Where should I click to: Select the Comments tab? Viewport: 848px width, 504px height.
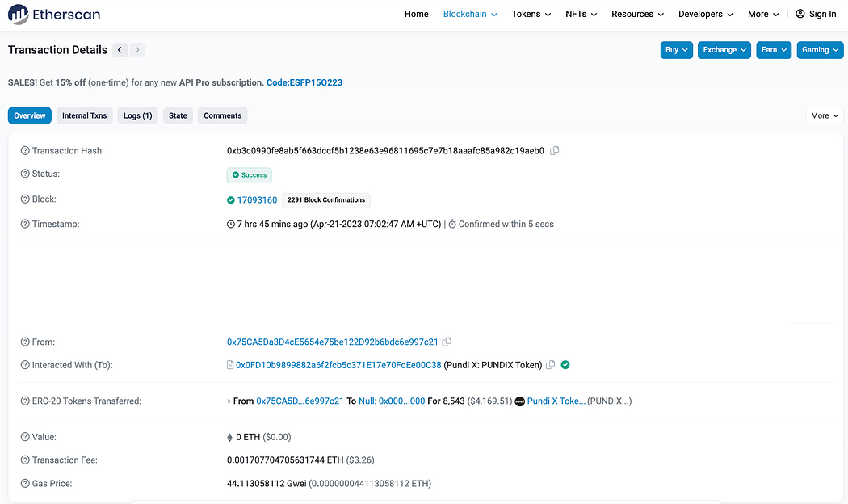(x=222, y=115)
